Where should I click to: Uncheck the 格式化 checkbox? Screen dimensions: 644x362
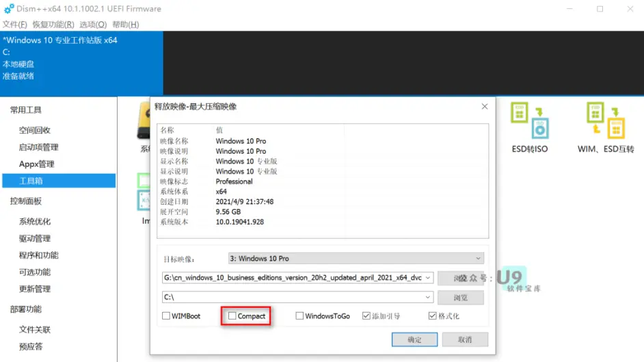[432, 315]
